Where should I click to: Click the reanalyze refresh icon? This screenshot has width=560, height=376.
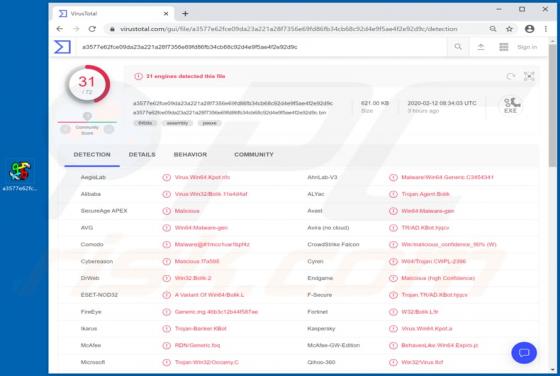(x=511, y=76)
